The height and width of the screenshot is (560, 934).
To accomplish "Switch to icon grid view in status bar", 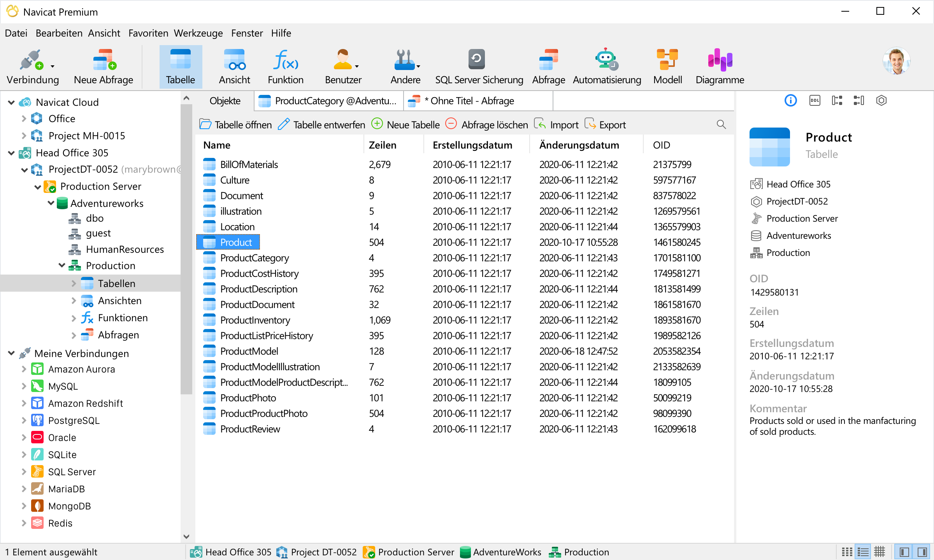I will coord(847,552).
